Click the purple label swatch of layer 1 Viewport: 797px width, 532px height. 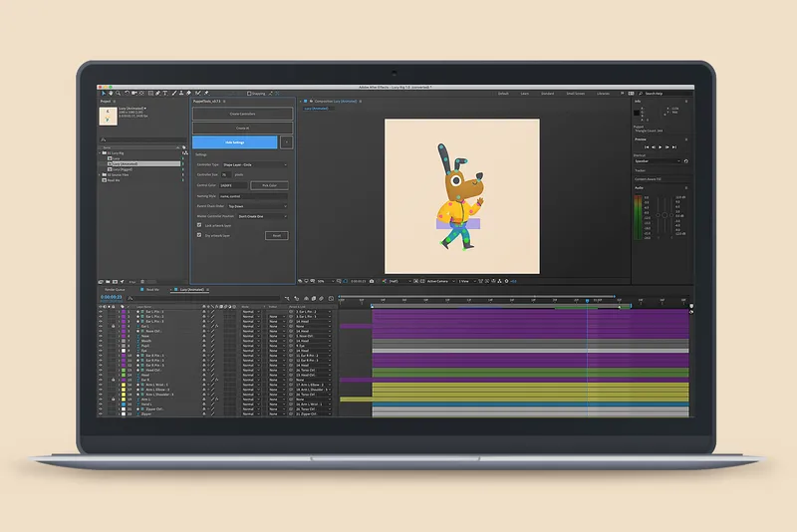click(124, 312)
